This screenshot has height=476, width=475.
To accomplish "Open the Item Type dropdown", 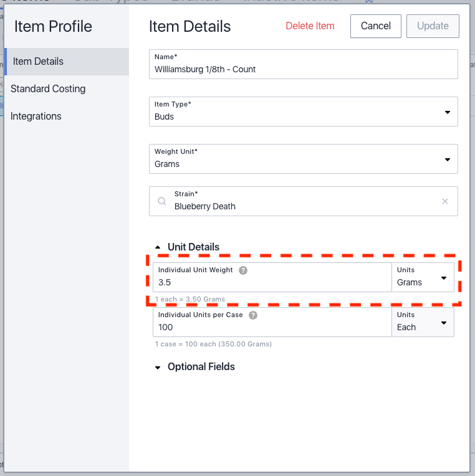I will (x=304, y=112).
